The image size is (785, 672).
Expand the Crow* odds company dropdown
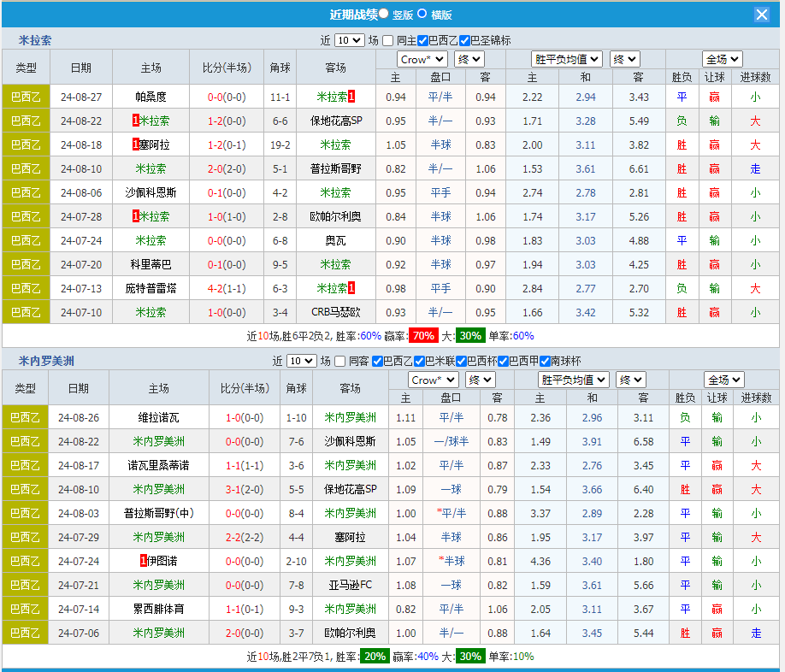[x=421, y=59]
